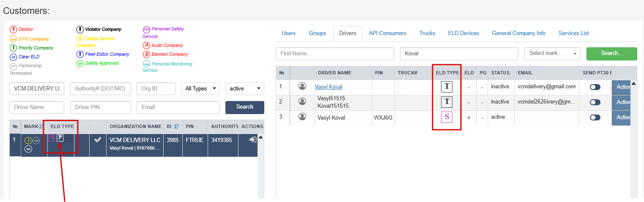644x202 pixels.
Task: Click the Personal Safety Service legend icon
Action: [146, 30]
